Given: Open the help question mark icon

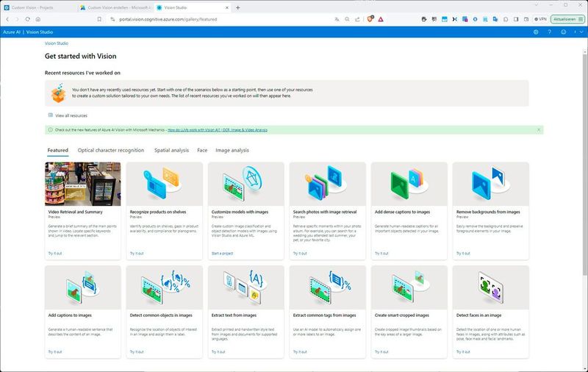Looking at the screenshot, I should point(549,32).
